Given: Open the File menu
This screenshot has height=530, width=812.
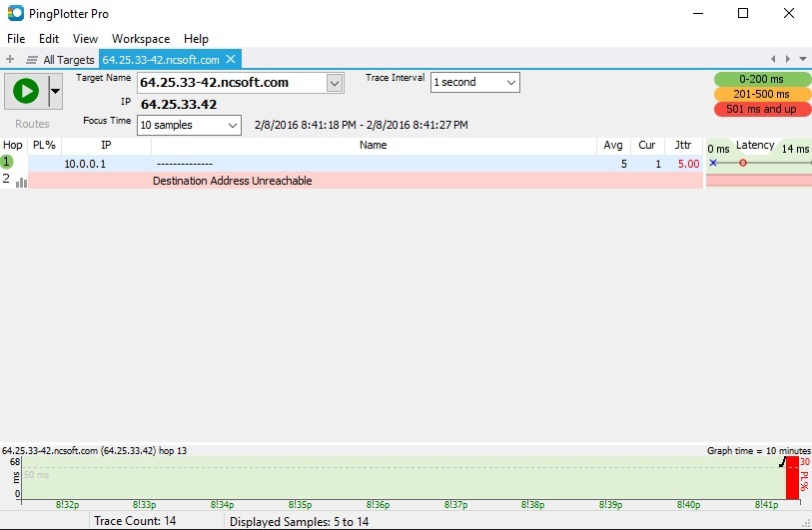Looking at the screenshot, I should (16, 39).
